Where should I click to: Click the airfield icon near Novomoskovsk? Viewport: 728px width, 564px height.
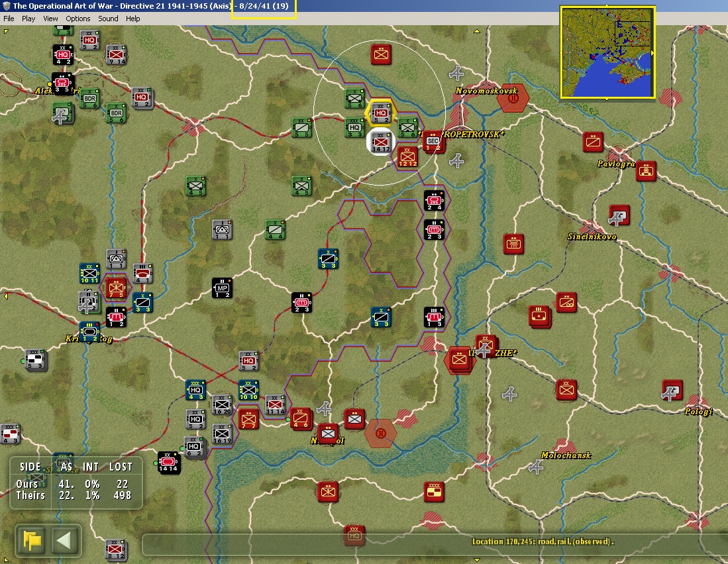pos(457,74)
